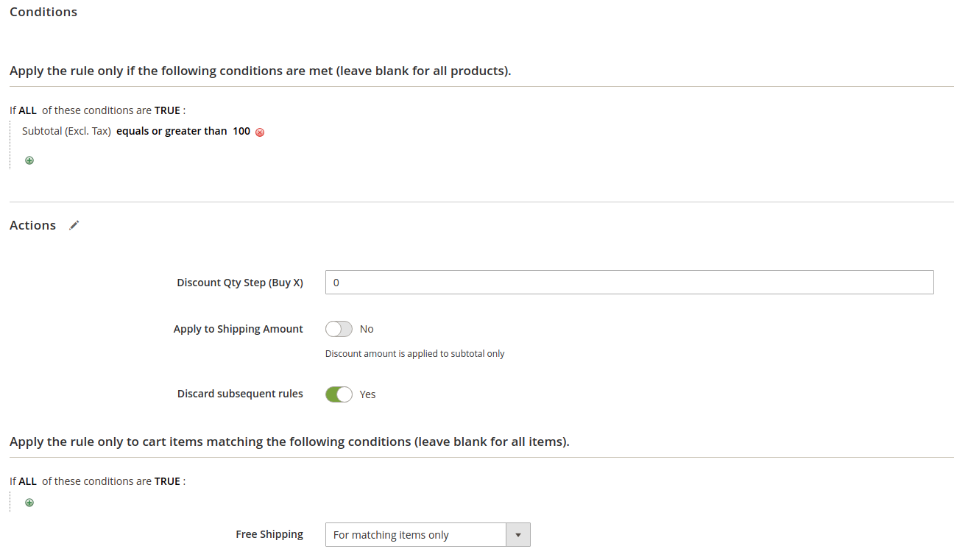The width and height of the screenshot is (954, 560).
Task: Click the Conditions section heading
Action: 43,12
